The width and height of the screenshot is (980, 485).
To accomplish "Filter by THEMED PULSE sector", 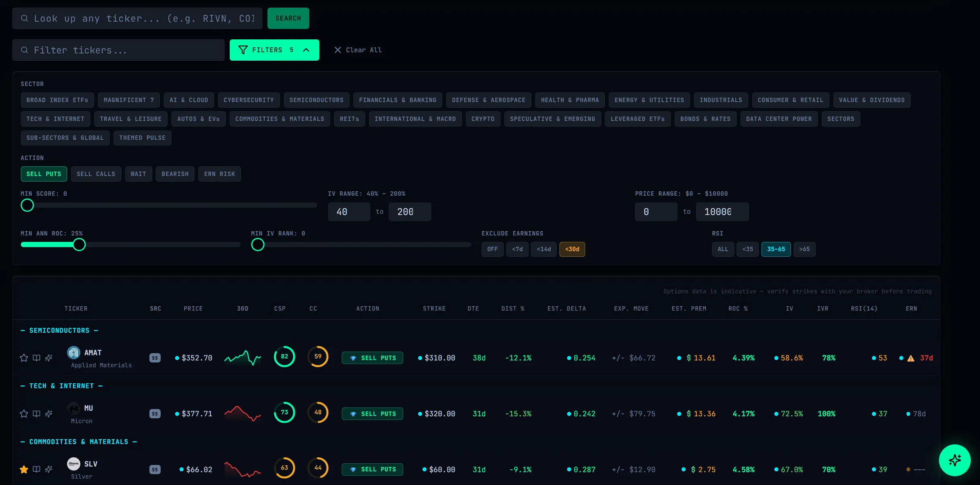I will tap(143, 138).
